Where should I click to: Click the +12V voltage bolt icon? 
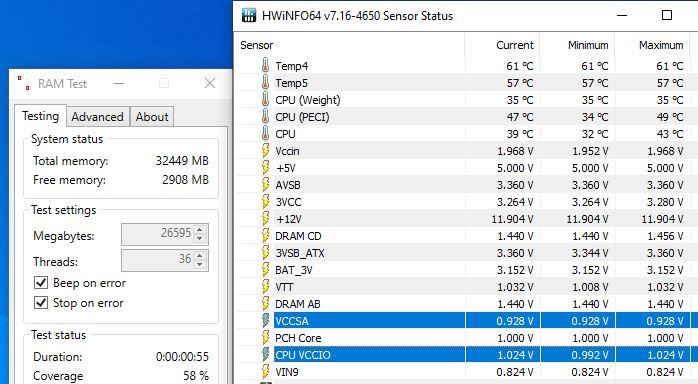(x=265, y=218)
